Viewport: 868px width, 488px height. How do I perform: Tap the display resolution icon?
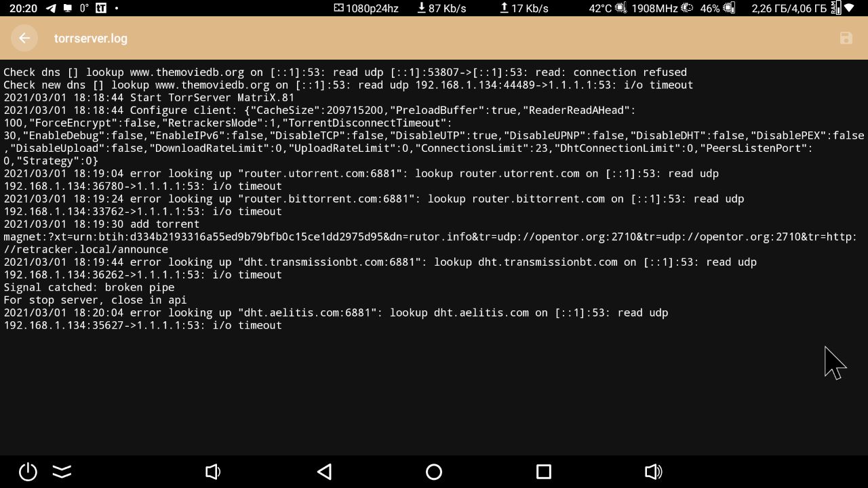tap(339, 8)
